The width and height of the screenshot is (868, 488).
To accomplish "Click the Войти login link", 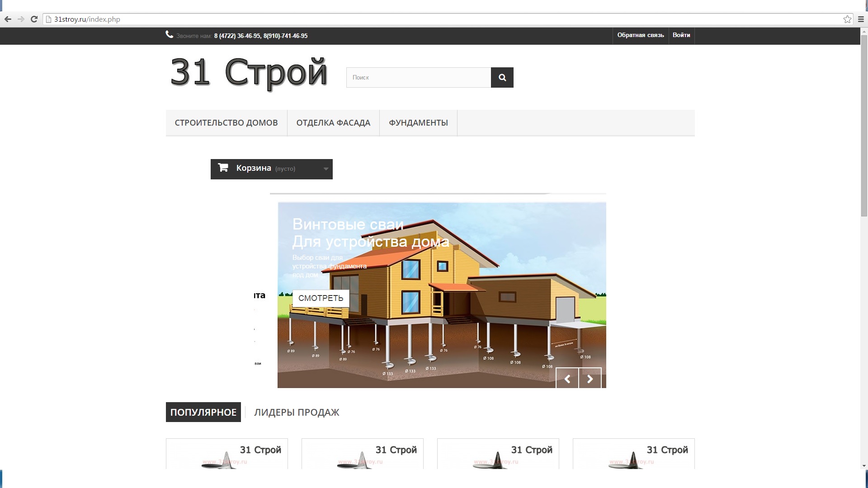I will pyautogui.click(x=681, y=35).
